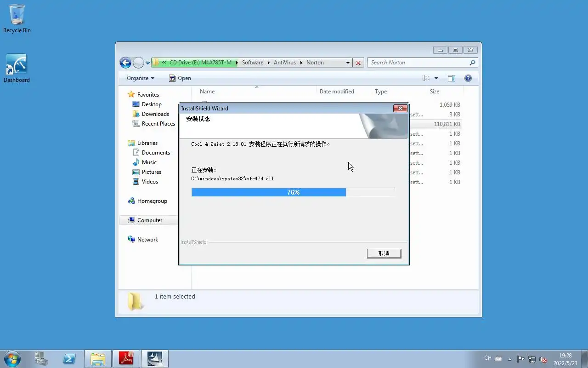
Task: Select the 110,811 KB file row
Action: [435, 124]
